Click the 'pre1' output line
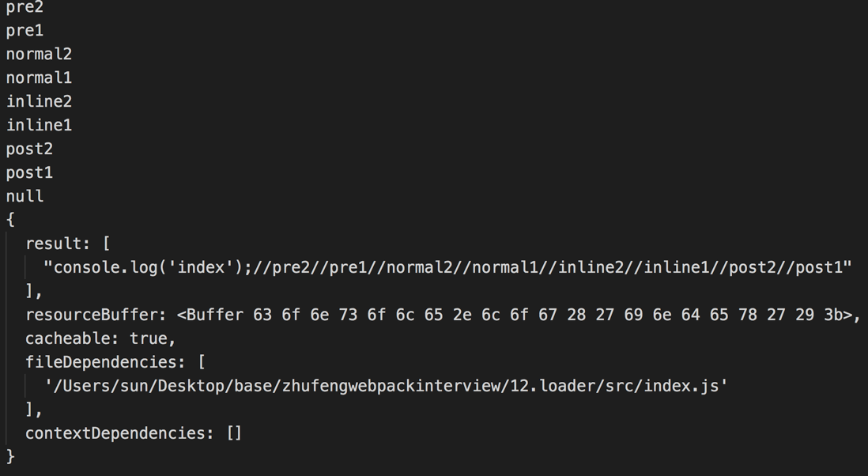Image resolution: width=868 pixels, height=476 pixels. coord(25,31)
